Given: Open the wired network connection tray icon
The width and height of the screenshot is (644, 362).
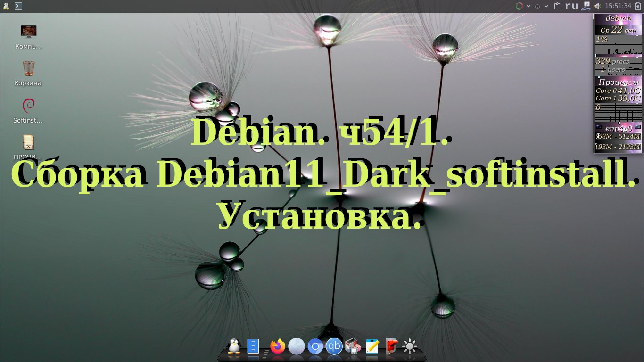Looking at the screenshot, I should (x=586, y=6).
